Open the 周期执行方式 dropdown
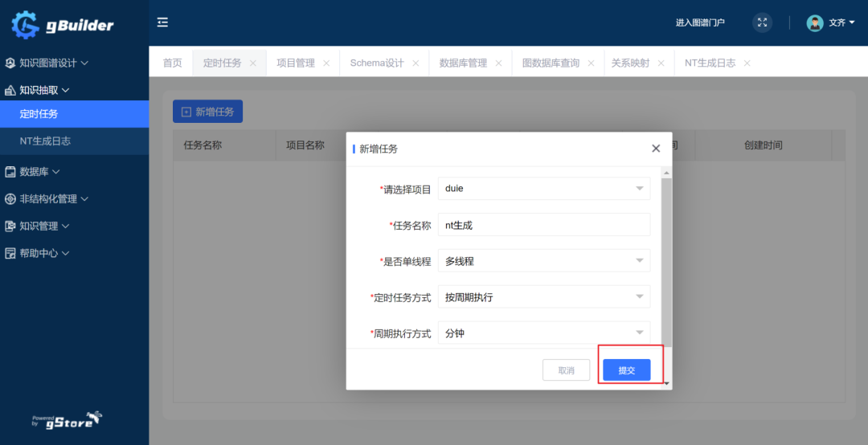This screenshot has width=868, height=445. coord(544,333)
